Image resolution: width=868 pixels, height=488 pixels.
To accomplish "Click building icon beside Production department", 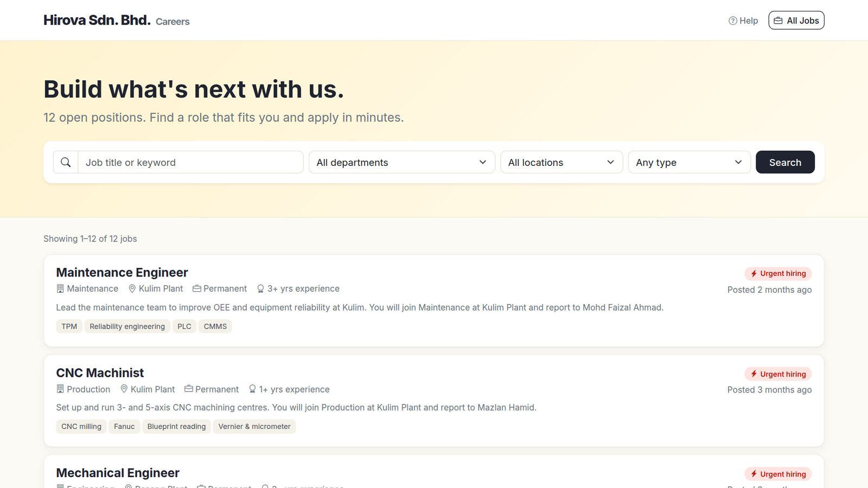I will coord(60,389).
